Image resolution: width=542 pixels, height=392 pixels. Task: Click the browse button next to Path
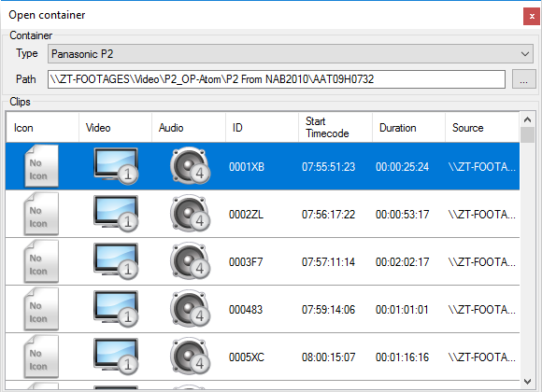tap(523, 79)
